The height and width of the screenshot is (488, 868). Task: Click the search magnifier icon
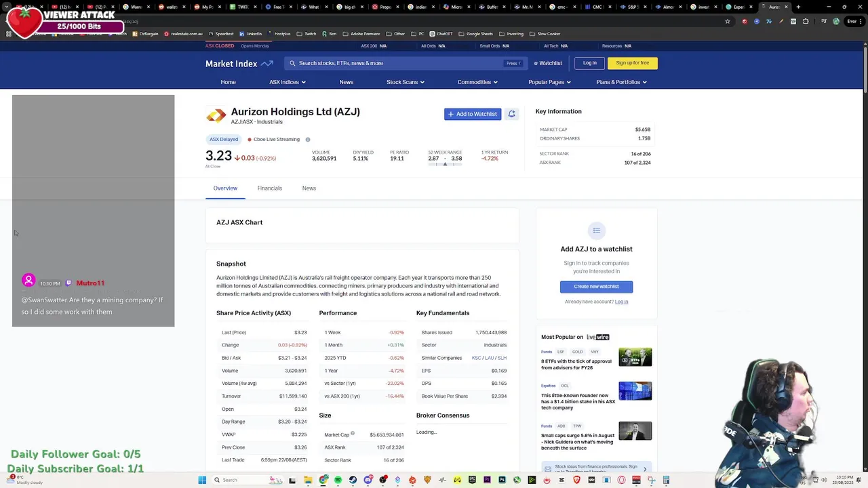click(292, 63)
